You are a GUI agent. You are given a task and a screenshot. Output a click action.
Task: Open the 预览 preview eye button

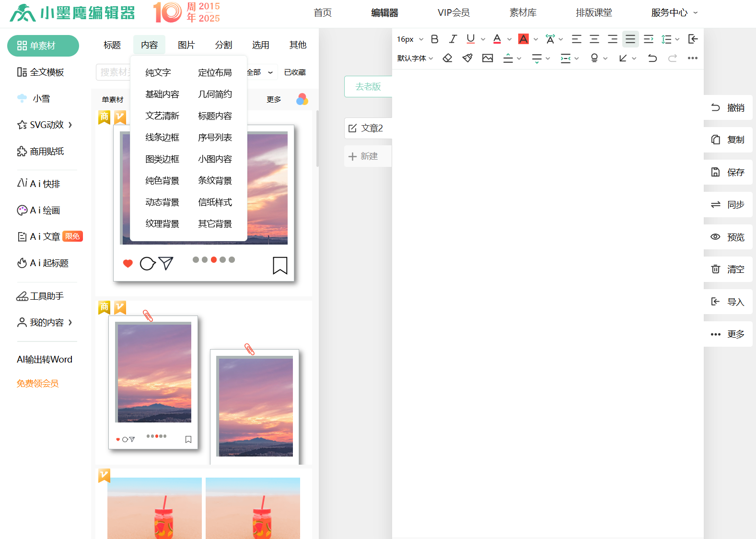coord(727,237)
